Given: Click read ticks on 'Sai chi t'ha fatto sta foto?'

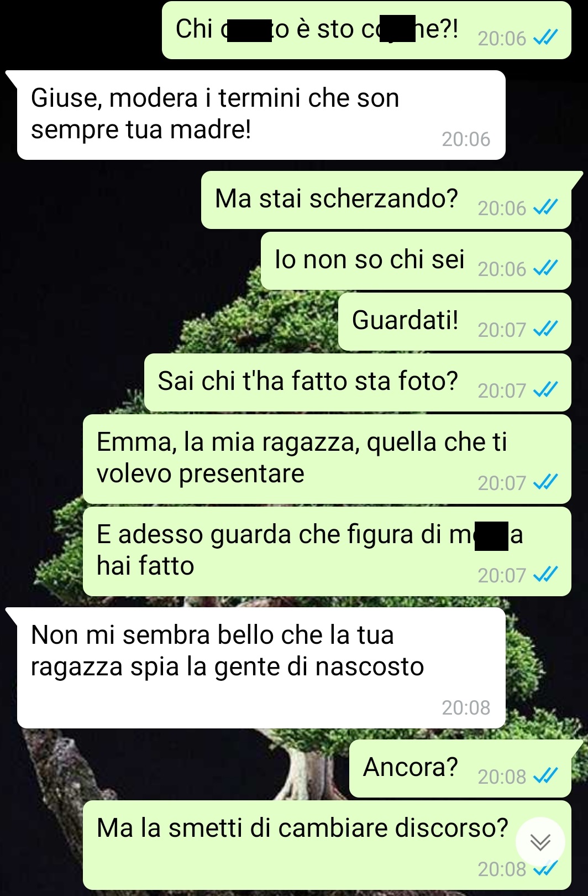Looking at the screenshot, I should click(545, 390).
